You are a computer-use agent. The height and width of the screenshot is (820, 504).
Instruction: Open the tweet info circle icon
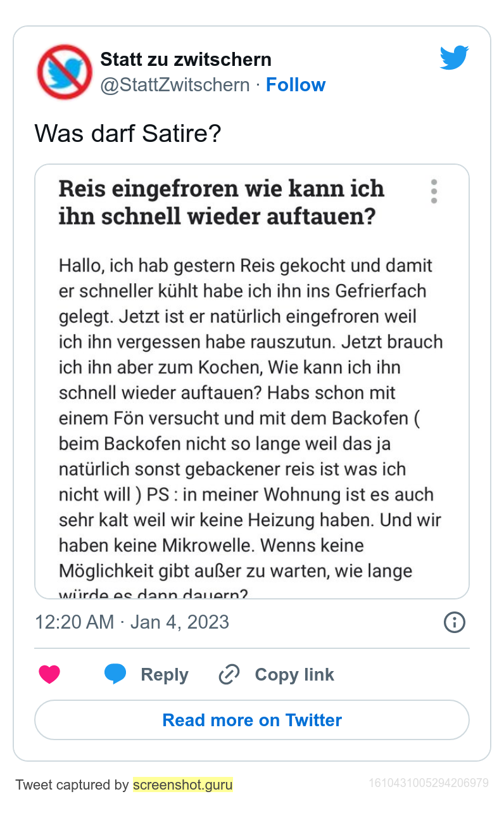455,622
